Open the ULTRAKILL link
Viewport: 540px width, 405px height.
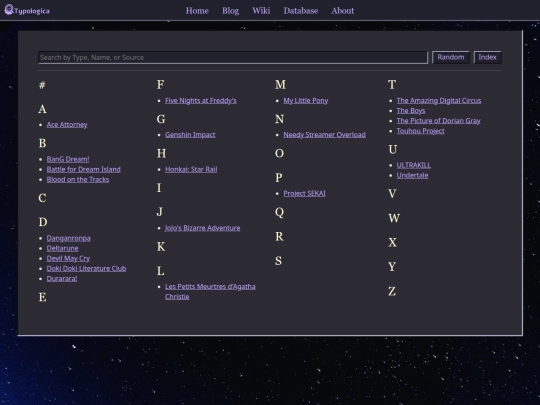414,165
